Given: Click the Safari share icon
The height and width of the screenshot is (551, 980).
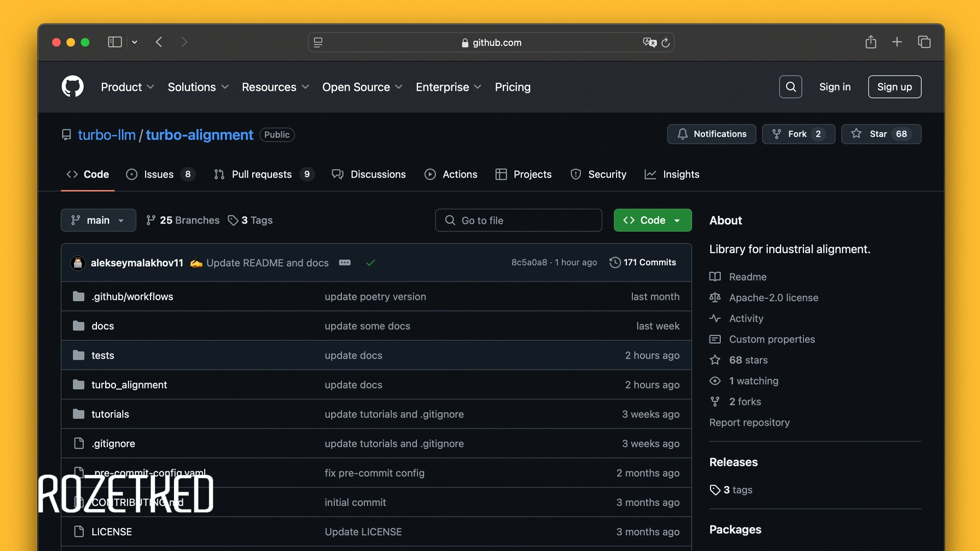Looking at the screenshot, I should coord(871,42).
